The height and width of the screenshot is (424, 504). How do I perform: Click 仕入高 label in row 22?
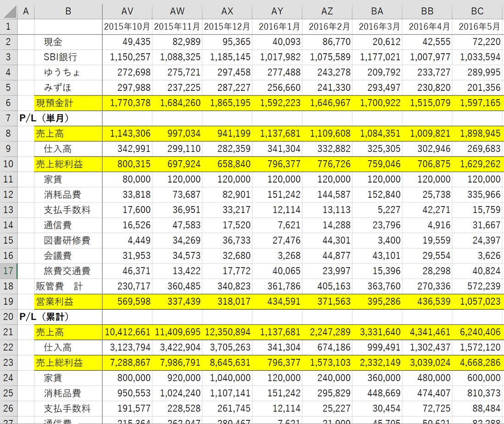coord(68,347)
